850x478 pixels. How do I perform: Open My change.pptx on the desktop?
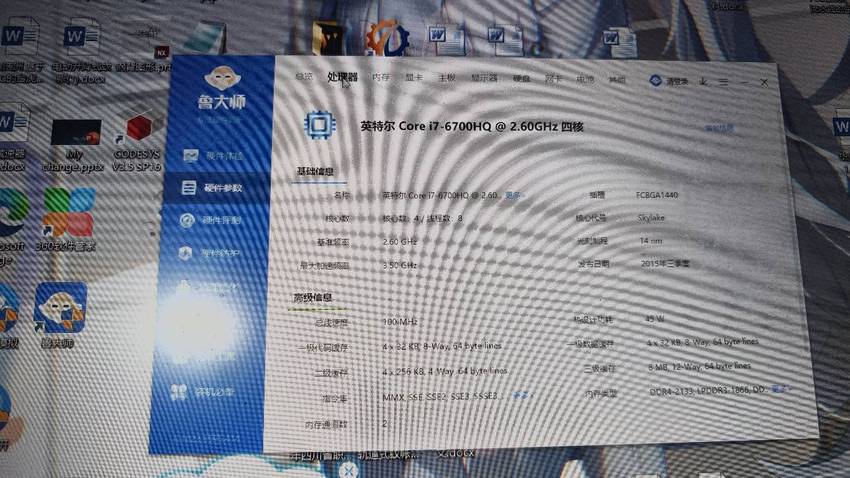click(x=74, y=145)
